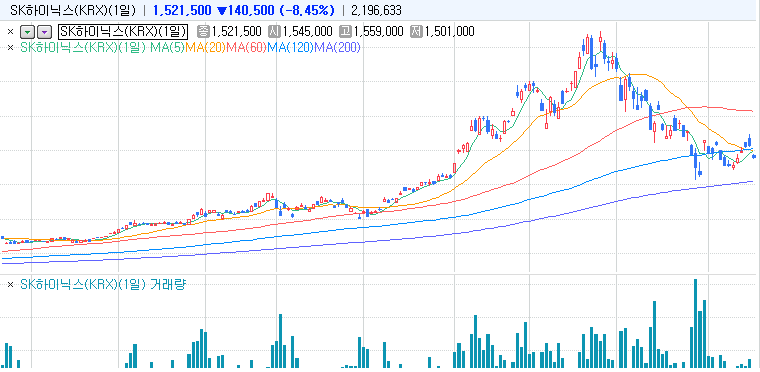The image size is (760, 372).
Task: Click the orange MA(20) label
Action: click(205, 47)
